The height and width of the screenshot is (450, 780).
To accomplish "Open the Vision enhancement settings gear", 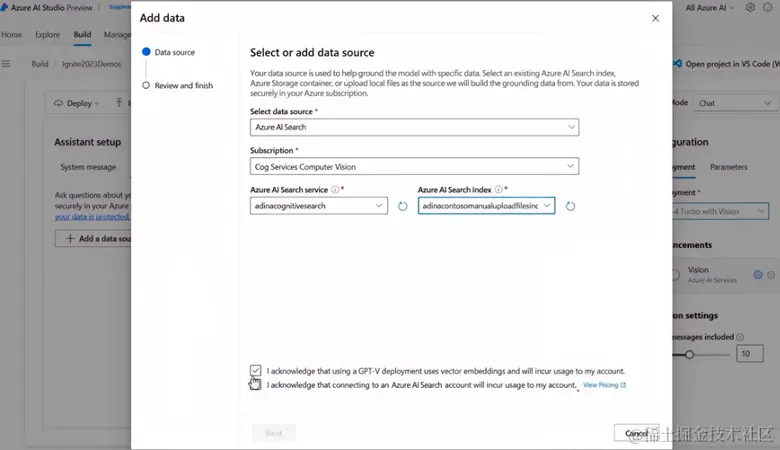I will (757, 274).
